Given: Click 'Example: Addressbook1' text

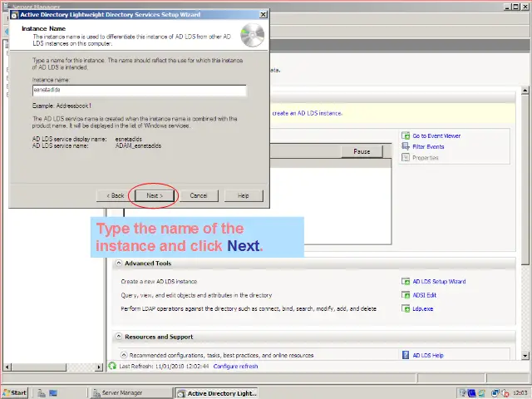Looking at the screenshot, I should point(62,106).
